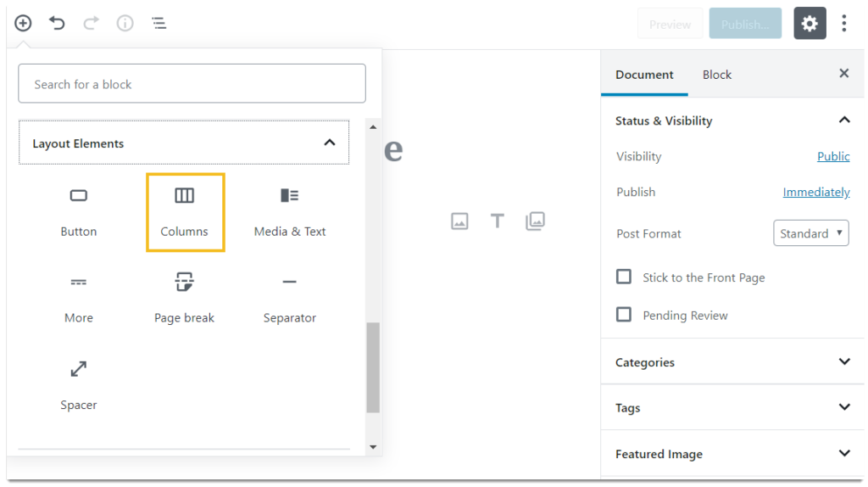Insert a Spacer block

coord(79,384)
